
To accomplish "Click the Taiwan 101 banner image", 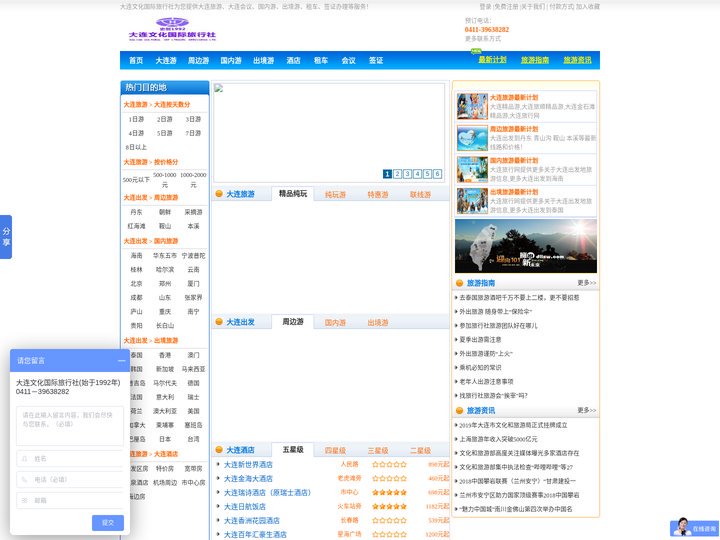I will point(526,246).
